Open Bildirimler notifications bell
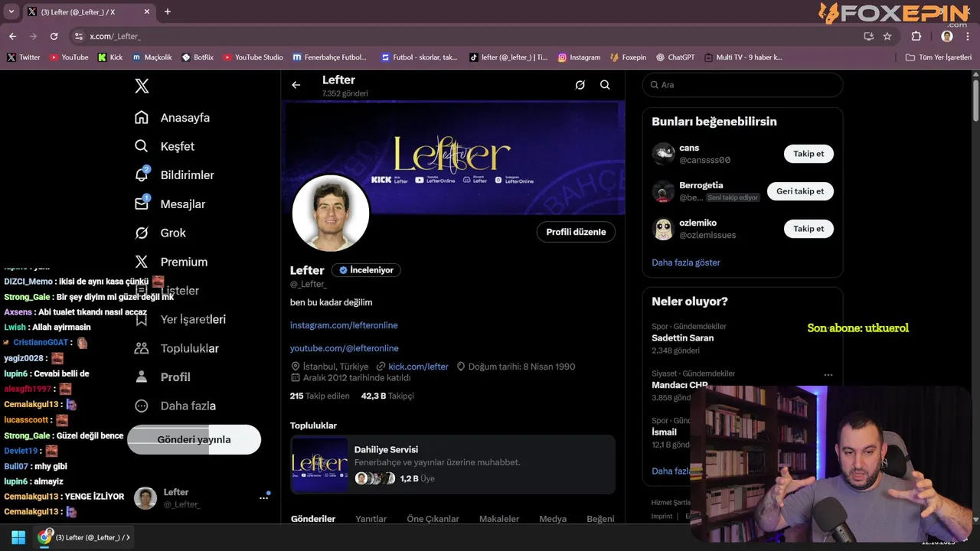Screen dimensions: 980x551 142,174
